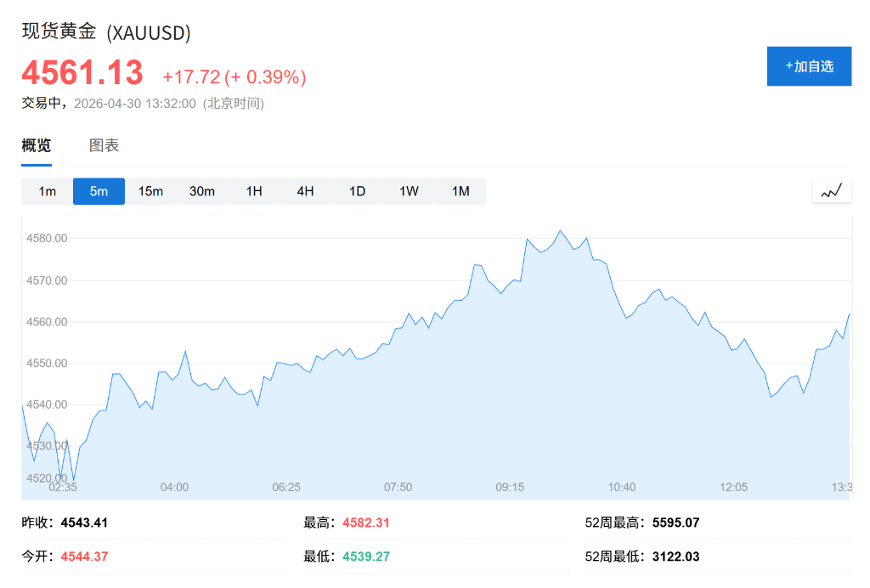
Task: Click the 4570.00 price axis label
Action: click(47, 280)
